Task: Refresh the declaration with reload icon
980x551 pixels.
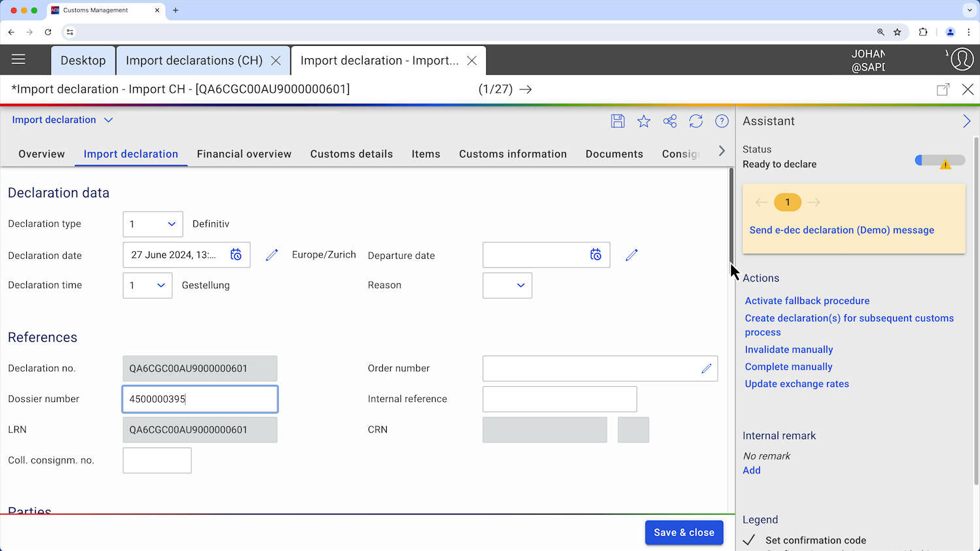Action: [696, 121]
